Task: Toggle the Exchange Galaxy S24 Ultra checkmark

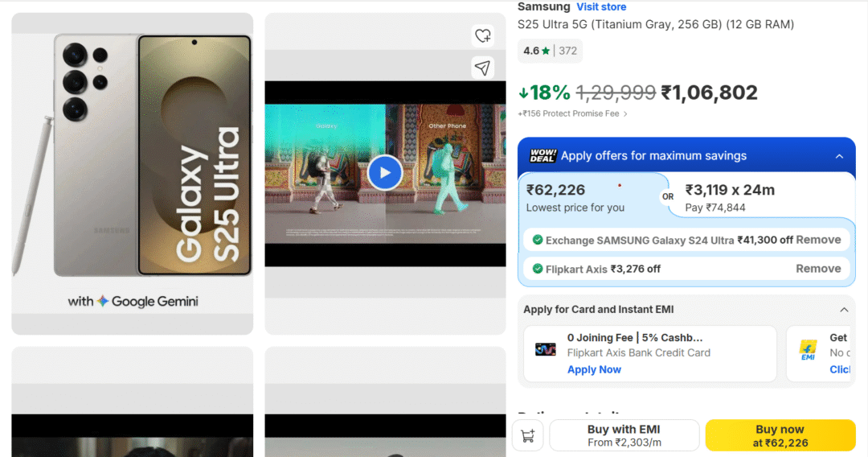Action: pyautogui.click(x=538, y=240)
